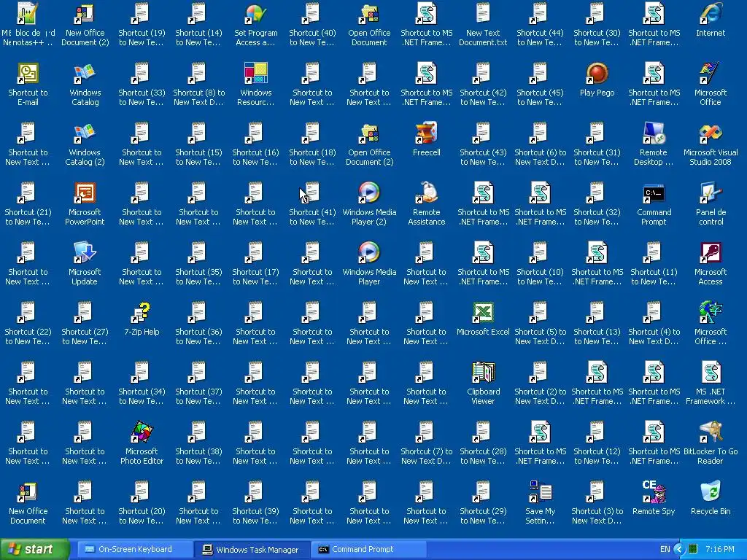The image size is (747, 560).
Task: Expand hidden tray icons arrow
Action: coord(679,549)
